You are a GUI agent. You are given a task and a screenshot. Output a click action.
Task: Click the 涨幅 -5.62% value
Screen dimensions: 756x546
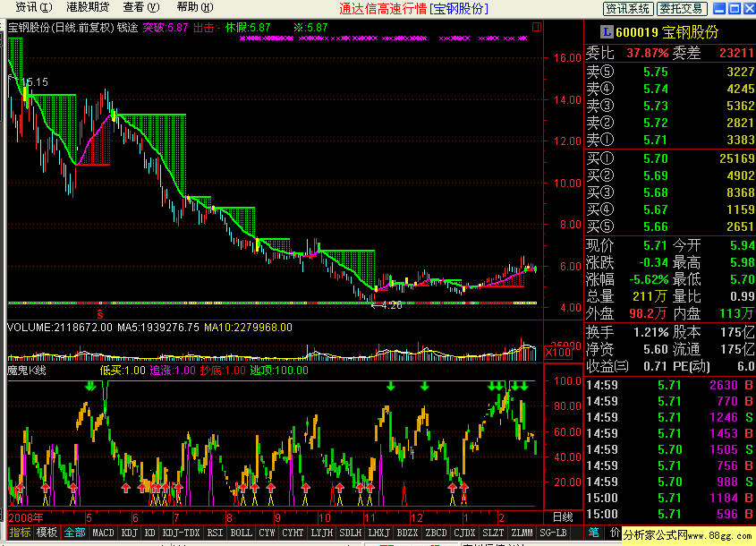coord(649,279)
